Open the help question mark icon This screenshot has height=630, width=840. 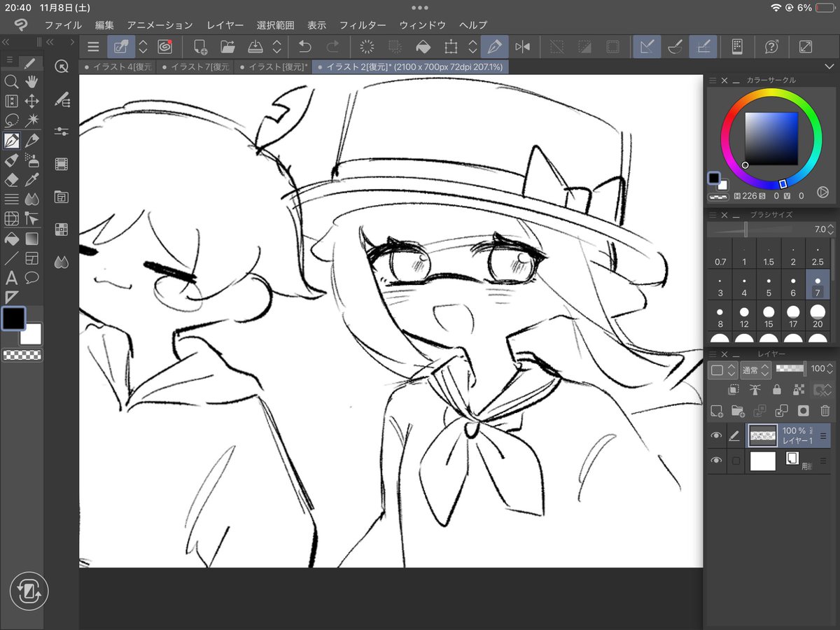[771, 47]
